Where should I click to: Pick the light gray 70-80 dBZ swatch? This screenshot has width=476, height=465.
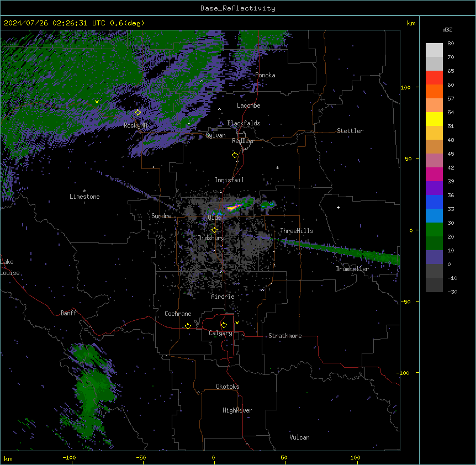tap(434, 50)
